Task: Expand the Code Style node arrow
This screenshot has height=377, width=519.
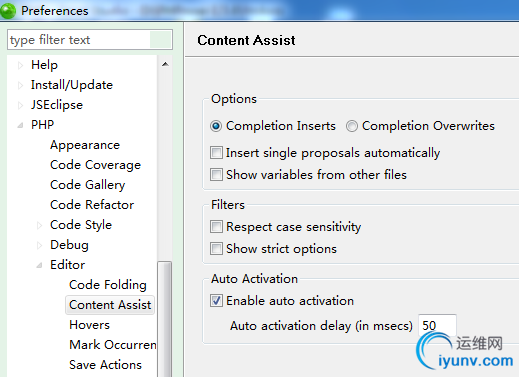Action: point(39,225)
